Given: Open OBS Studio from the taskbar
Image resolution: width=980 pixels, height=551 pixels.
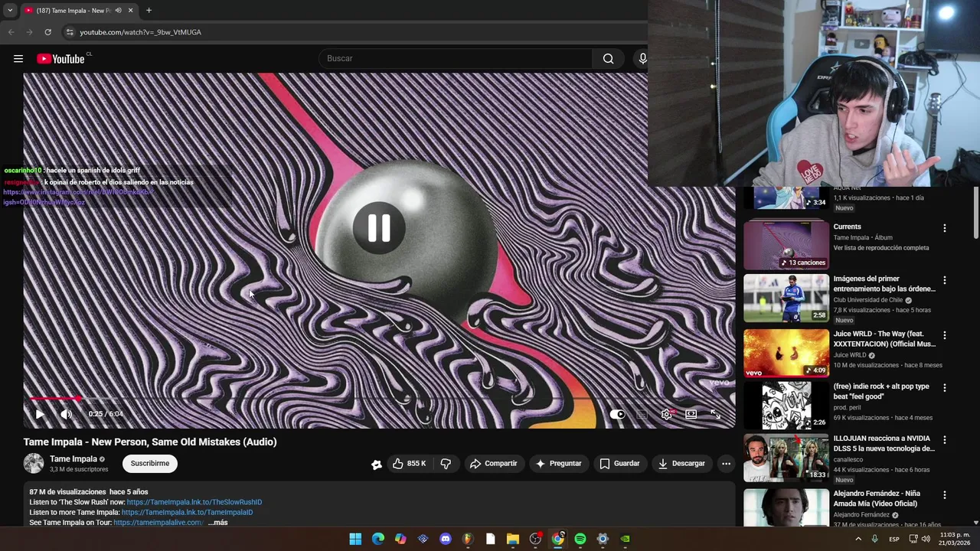Looking at the screenshot, I should [535, 539].
